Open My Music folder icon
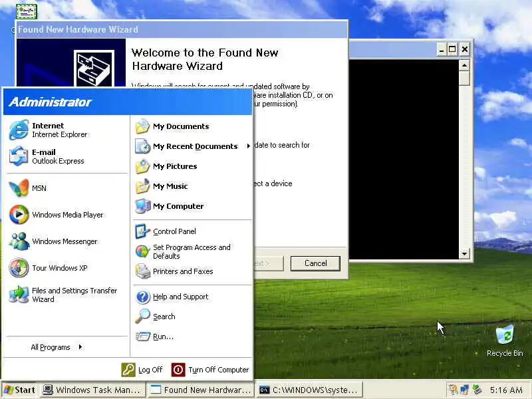532x399 pixels. 142,186
